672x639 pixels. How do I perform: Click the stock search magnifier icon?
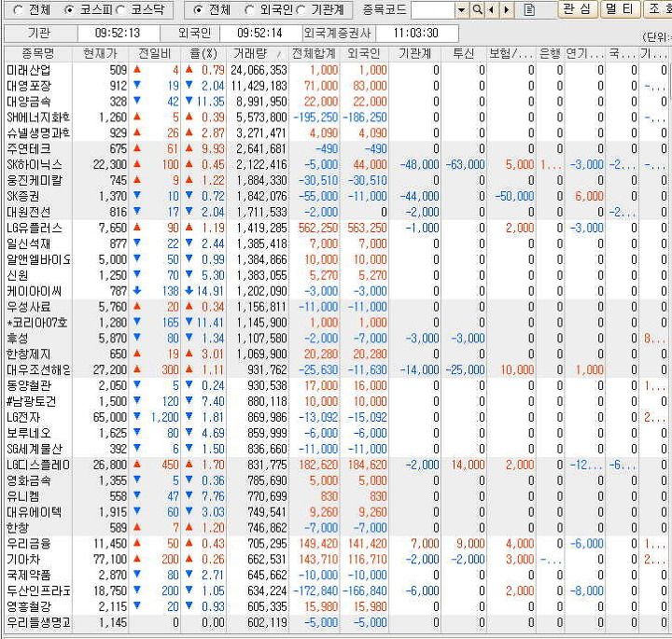click(x=477, y=9)
